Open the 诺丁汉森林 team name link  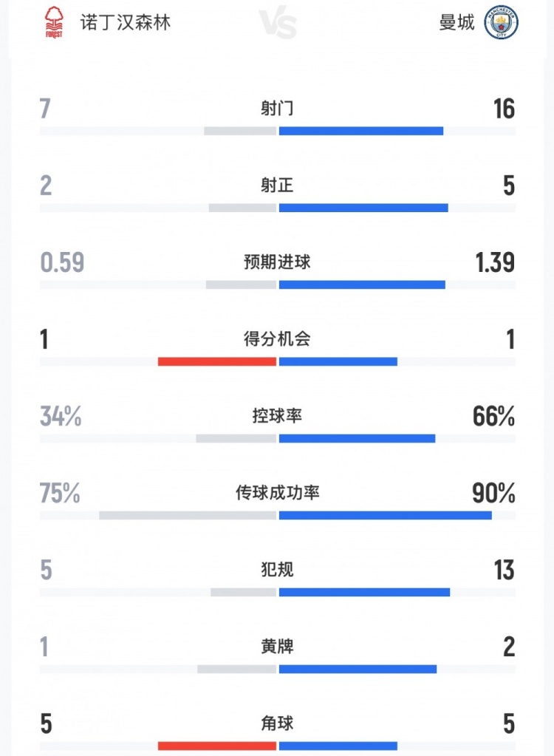point(126,23)
